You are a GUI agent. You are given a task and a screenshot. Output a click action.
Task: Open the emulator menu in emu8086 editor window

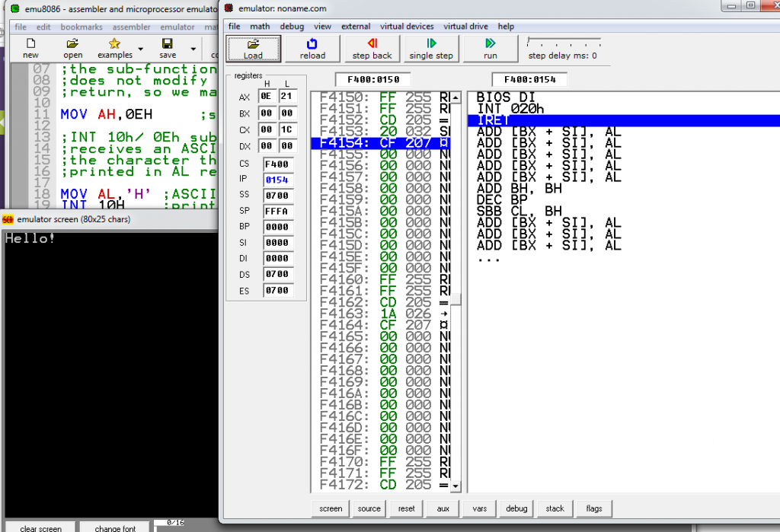point(177,27)
